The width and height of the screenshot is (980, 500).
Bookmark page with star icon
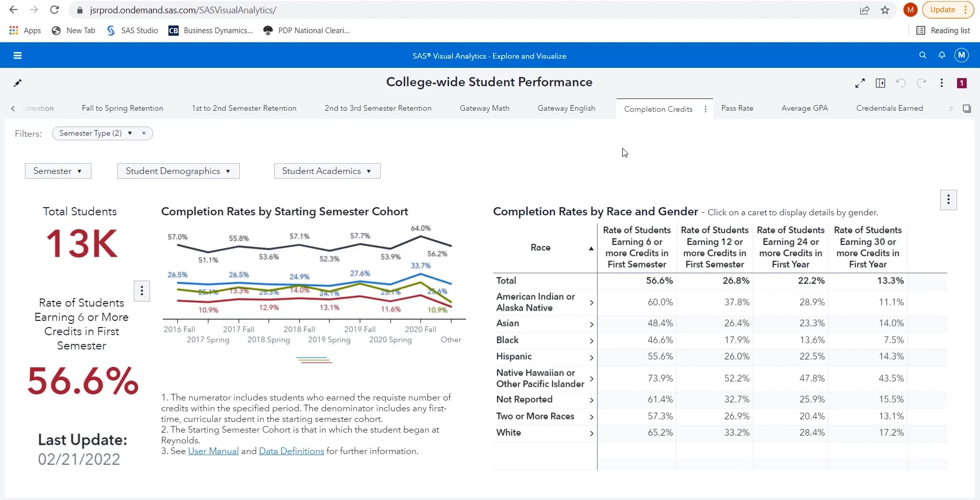point(885,10)
